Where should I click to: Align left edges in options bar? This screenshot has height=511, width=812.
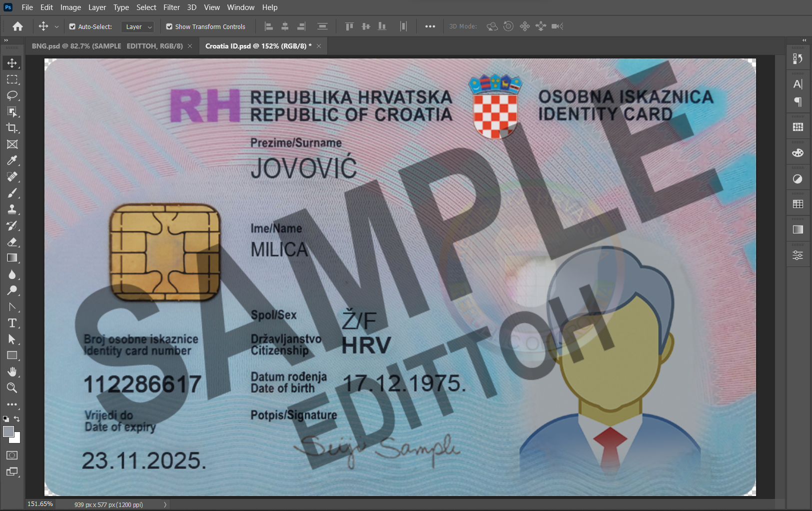[269, 26]
